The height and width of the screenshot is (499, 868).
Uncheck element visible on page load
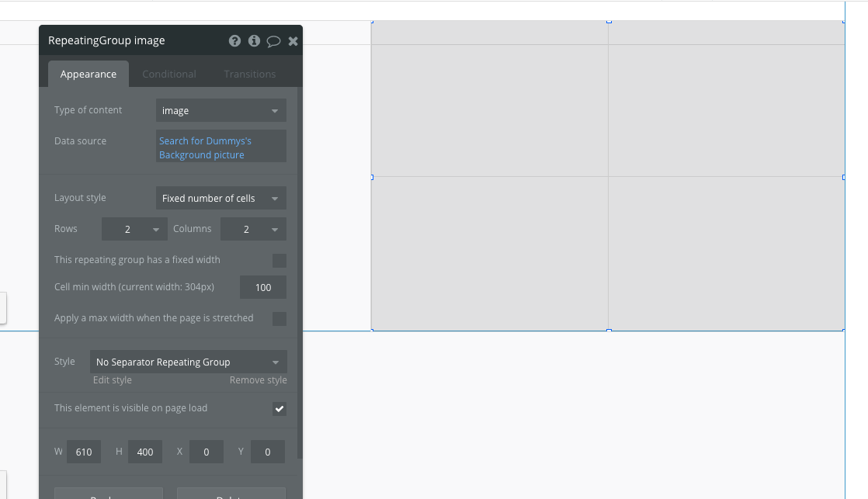pyautogui.click(x=279, y=409)
